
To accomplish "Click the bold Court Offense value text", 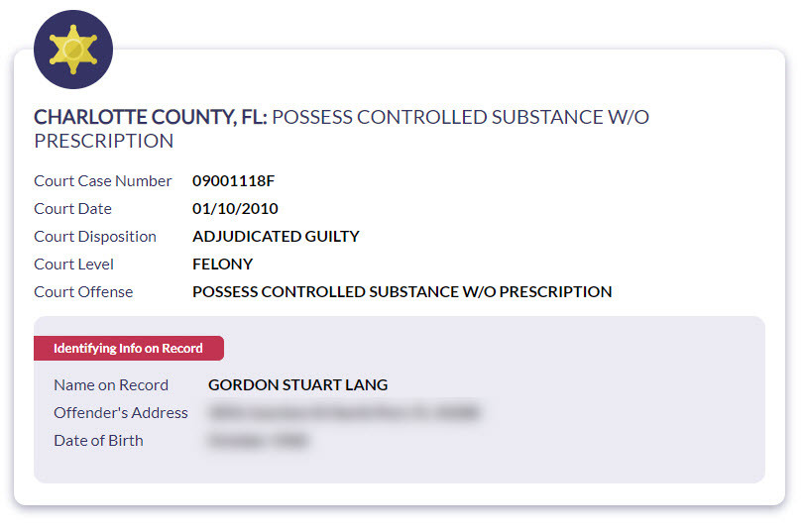I will (401, 292).
